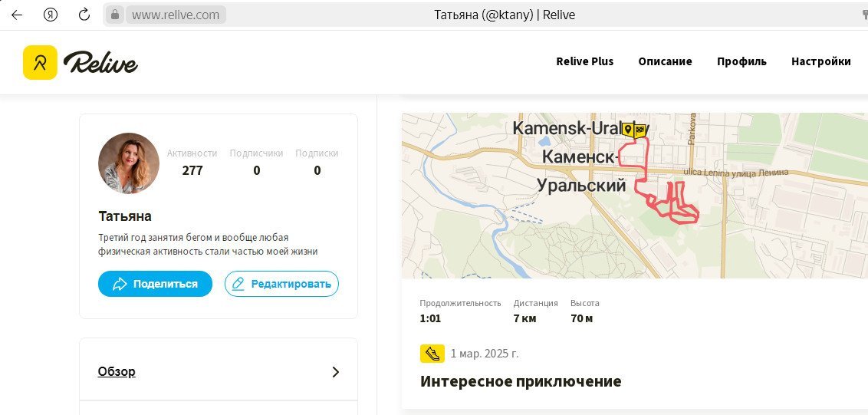This screenshot has height=415, width=868.
Task: Open the yellow Relive logo icon
Action: (x=40, y=62)
